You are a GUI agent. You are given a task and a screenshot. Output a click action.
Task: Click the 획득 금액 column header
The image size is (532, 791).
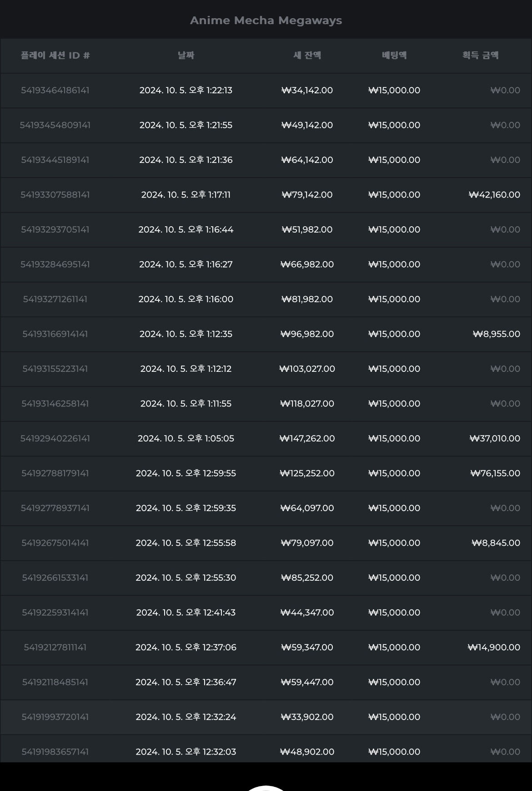click(x=481, y=56)
